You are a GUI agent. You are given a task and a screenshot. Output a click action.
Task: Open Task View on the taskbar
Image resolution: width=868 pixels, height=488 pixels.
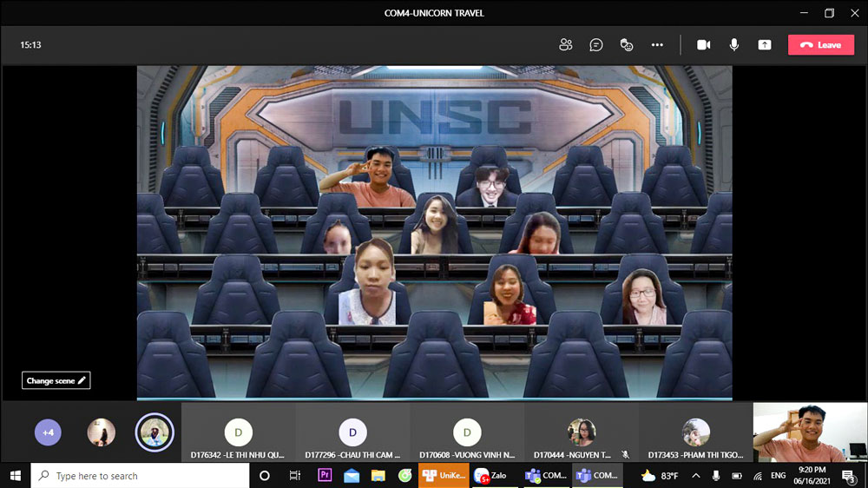(x=294, y=476)
